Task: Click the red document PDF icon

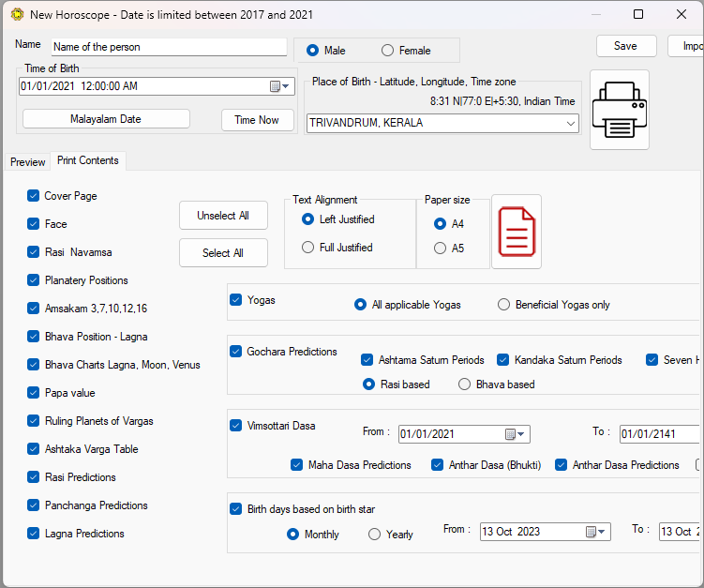Action: tap(517, 232)
